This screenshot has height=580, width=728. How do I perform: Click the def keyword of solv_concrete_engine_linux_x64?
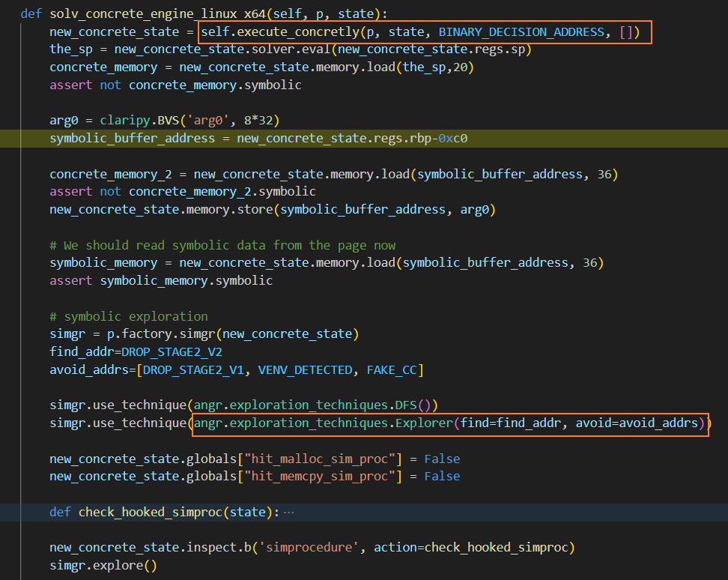(x=31, y=14)
